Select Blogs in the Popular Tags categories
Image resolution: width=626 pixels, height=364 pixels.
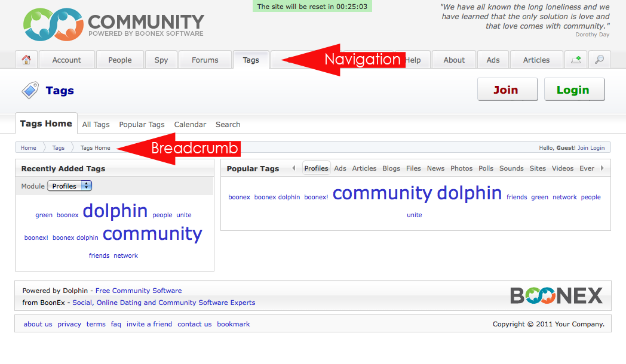pos(391,168)
